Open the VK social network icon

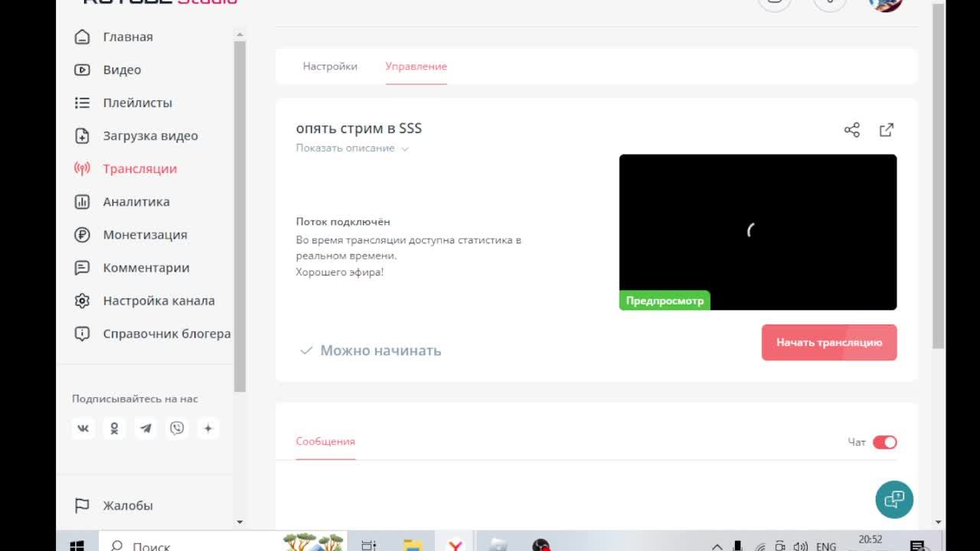click(83, 429)
